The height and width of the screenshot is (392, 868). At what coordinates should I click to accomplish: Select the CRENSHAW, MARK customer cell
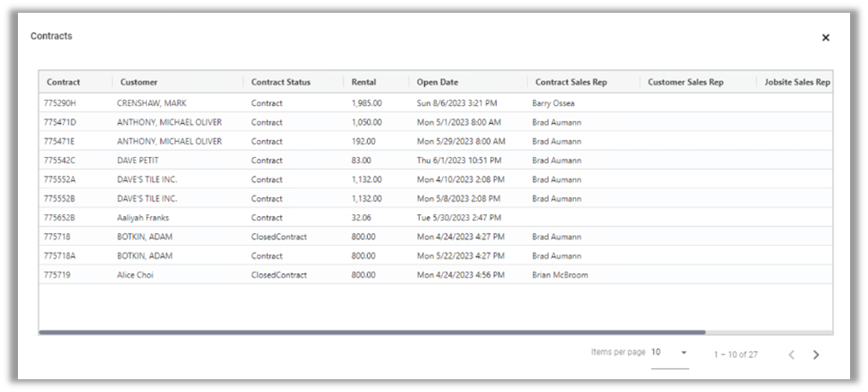[152, 103]
